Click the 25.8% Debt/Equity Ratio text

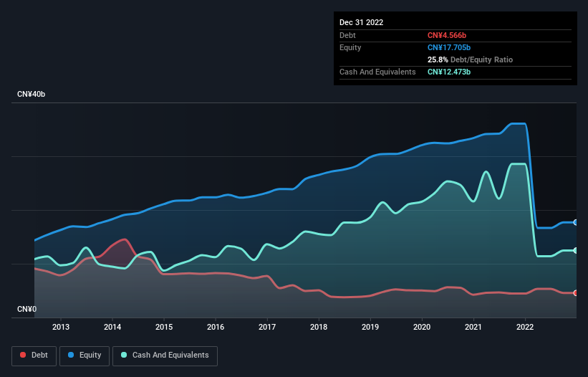point(470,59)
